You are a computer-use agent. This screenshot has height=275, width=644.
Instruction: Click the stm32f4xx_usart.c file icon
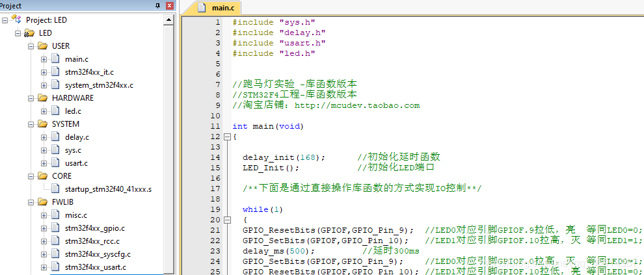point(55,267)
